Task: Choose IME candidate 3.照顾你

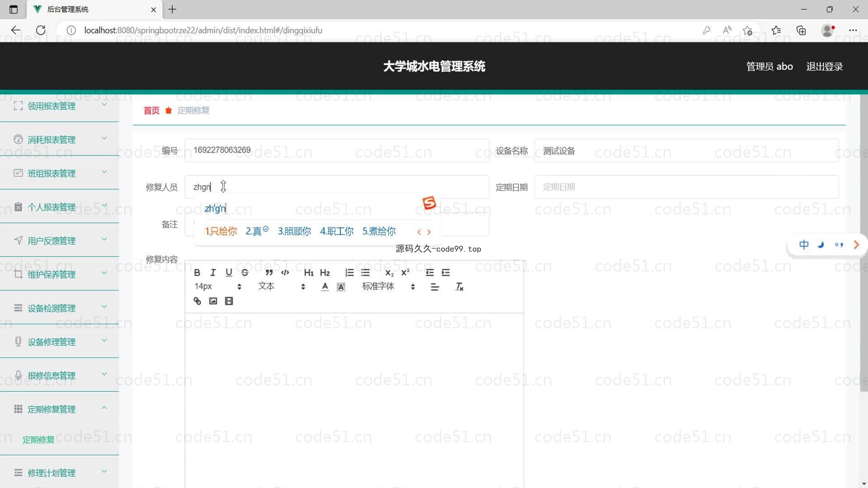Action: [294, 231]
